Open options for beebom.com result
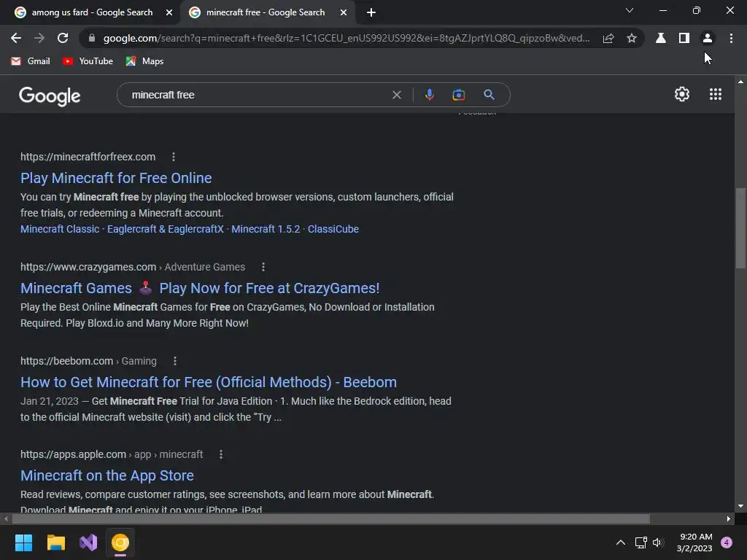This screenshot has width=747, height=560. tap(175, 361)
